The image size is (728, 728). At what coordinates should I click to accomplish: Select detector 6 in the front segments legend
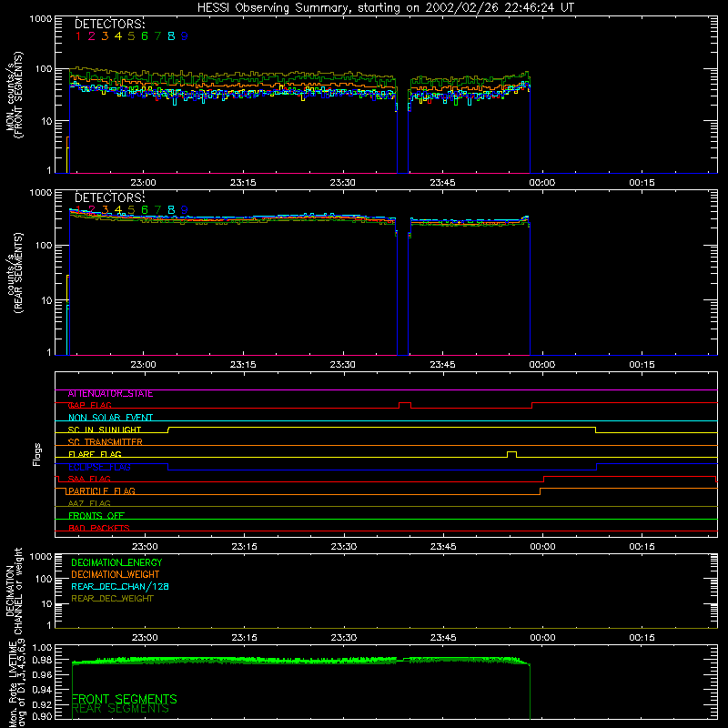click(x=145, y=36)
